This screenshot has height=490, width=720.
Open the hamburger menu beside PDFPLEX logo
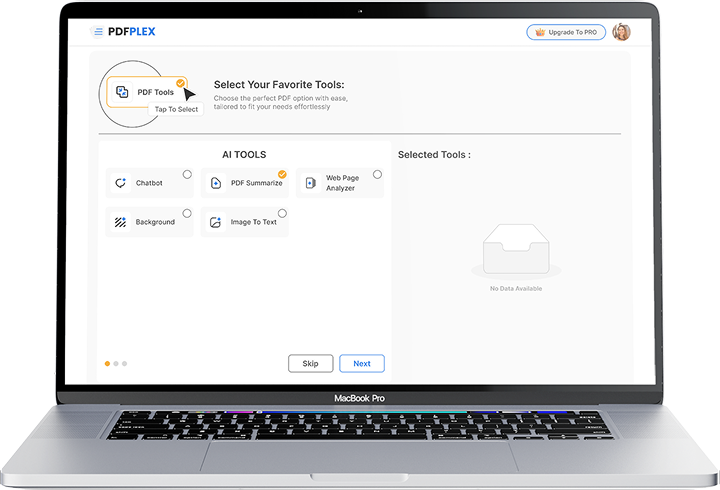[98, 32]
